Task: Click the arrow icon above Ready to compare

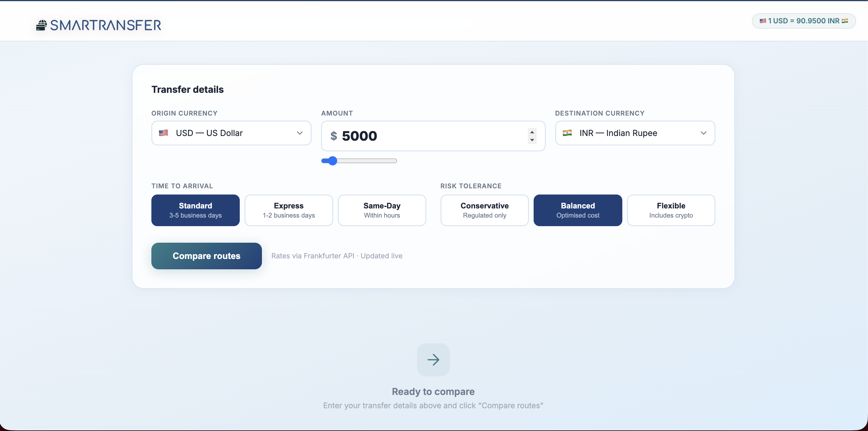Action: pyautogui.click(x=433, y=359)
